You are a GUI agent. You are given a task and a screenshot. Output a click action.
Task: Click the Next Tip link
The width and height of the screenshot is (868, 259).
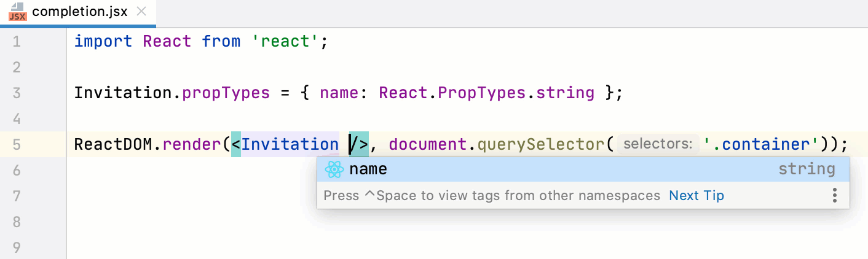[696, 196]
